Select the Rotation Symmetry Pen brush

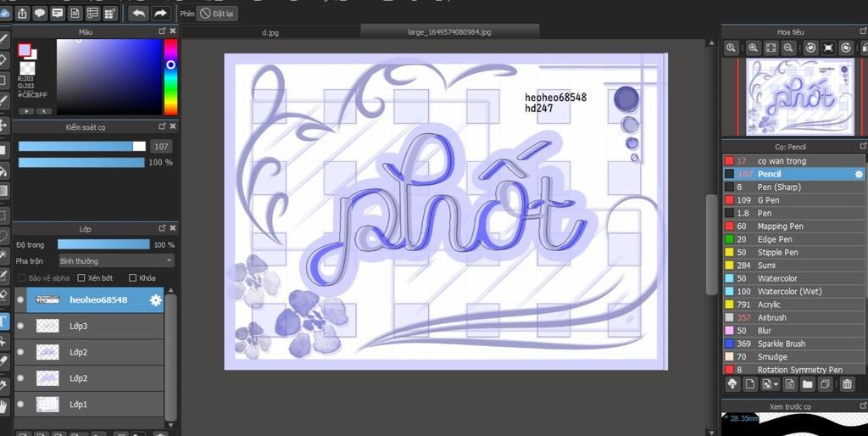[x=793, y=370]
